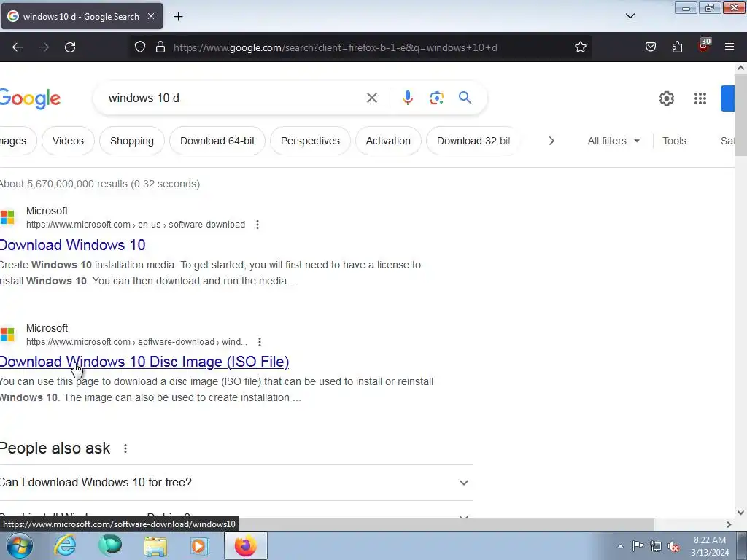The image size is (747, 560).
Task: Click the padlock site info icon
Action: click(160, 47)
